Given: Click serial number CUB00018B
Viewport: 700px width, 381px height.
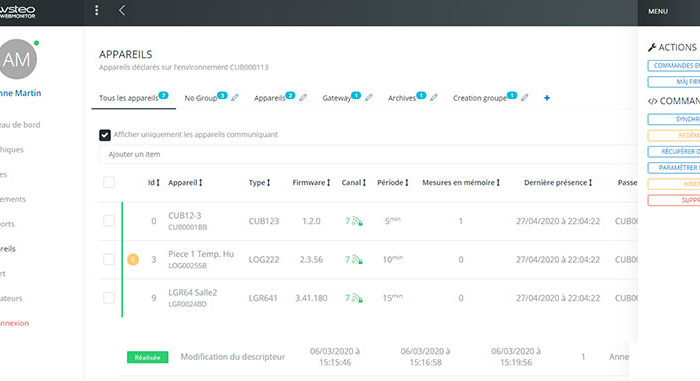Looking at the screenshot, I should (188, 227).
